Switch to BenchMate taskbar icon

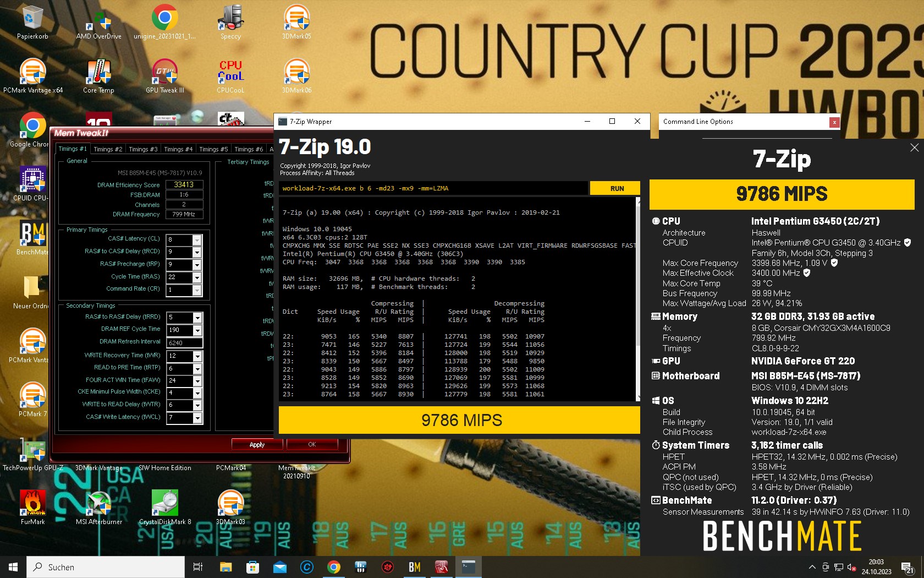coord(414,567)
